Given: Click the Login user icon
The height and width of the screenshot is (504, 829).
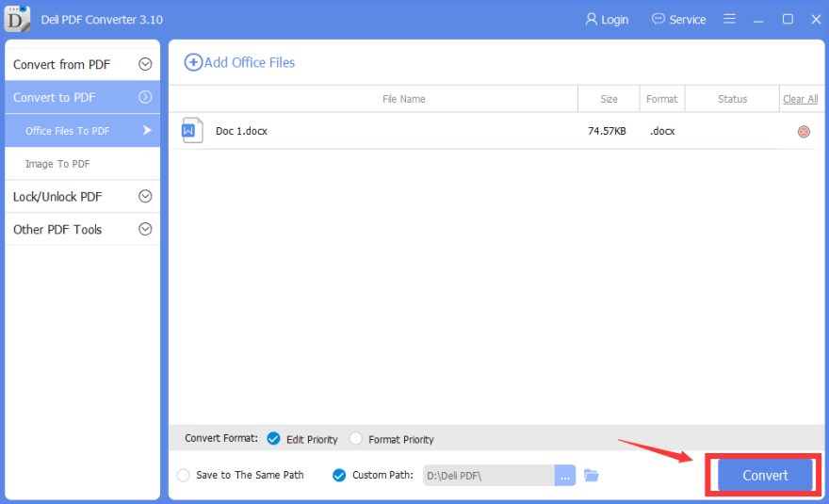Looking at the screenshot, I should (x=591, y=20).
